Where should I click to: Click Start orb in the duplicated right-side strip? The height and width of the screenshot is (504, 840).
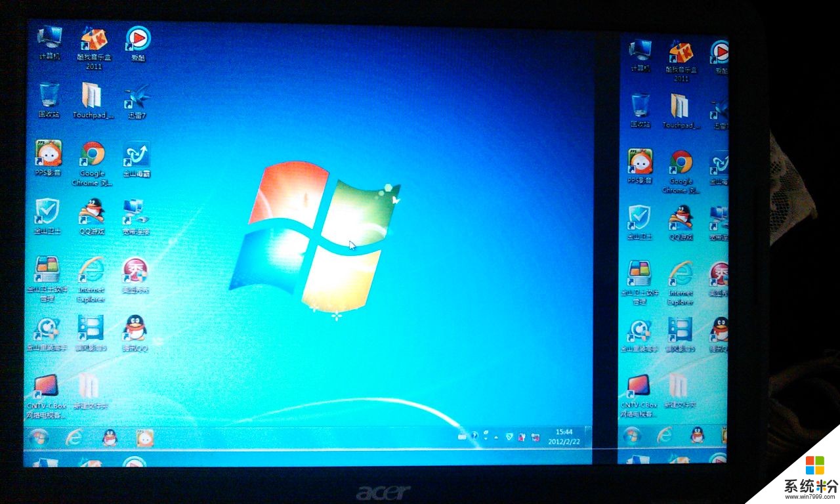click(x=631, y=435)
